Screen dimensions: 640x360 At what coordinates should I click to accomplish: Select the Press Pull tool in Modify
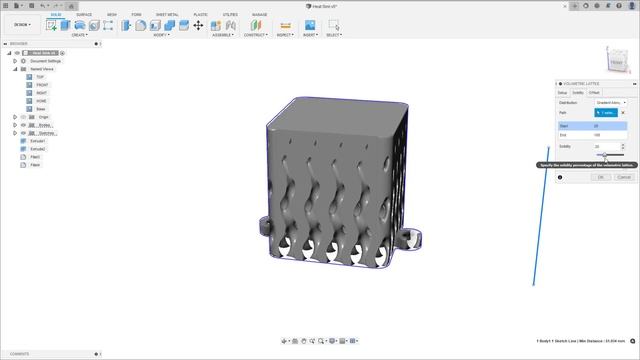(x=126, y=25)
